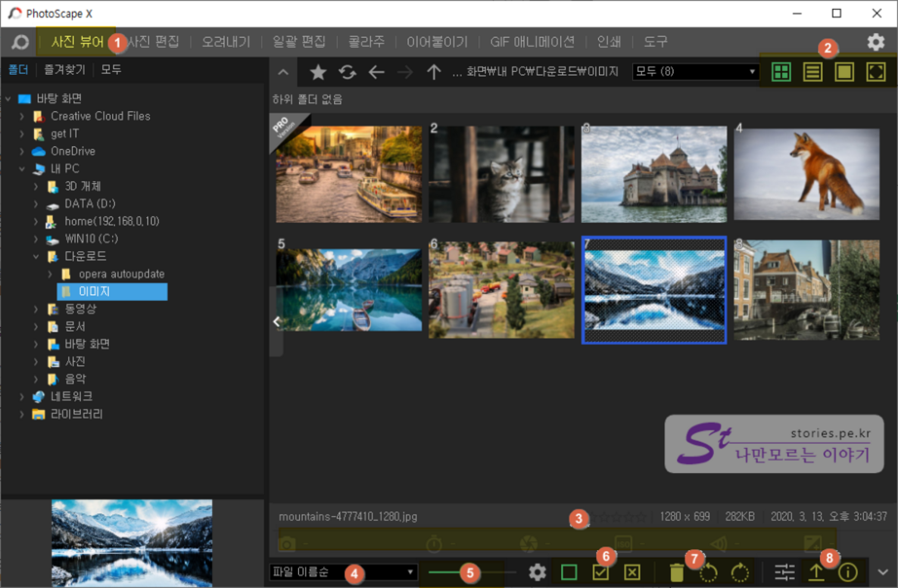
Task: Go up to the parent folder
Action: [x=433, y=72]
